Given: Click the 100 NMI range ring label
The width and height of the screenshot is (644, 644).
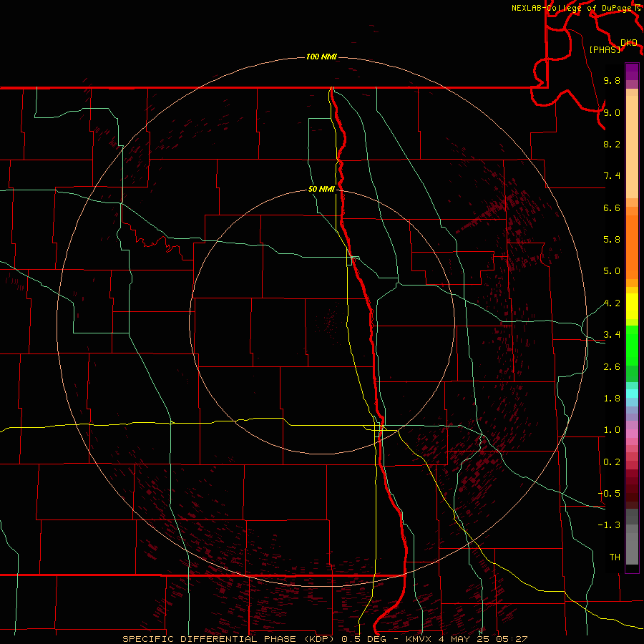Looking at the screenshot, I should coord(321,57).
